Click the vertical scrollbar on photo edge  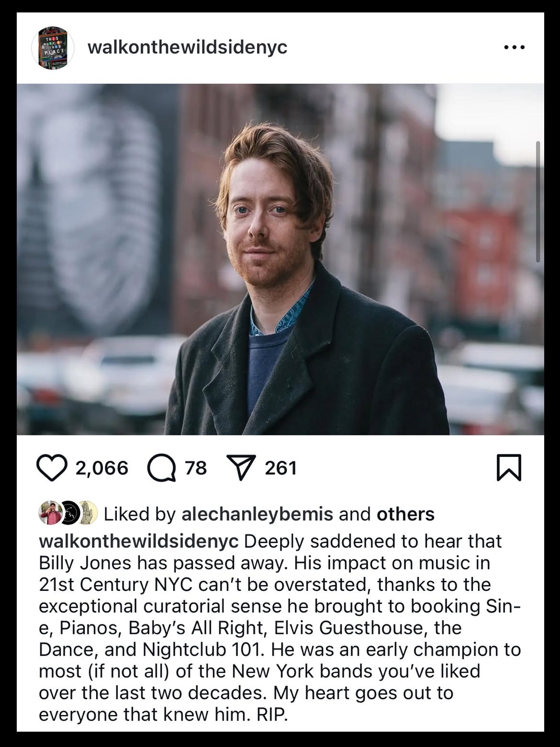pos(538,201)
